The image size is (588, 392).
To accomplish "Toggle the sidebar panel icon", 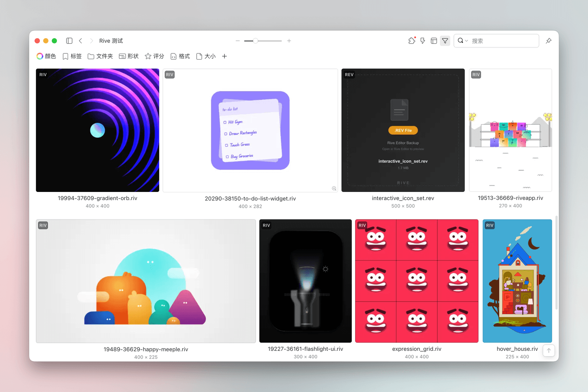I will (x=69, y=41).
